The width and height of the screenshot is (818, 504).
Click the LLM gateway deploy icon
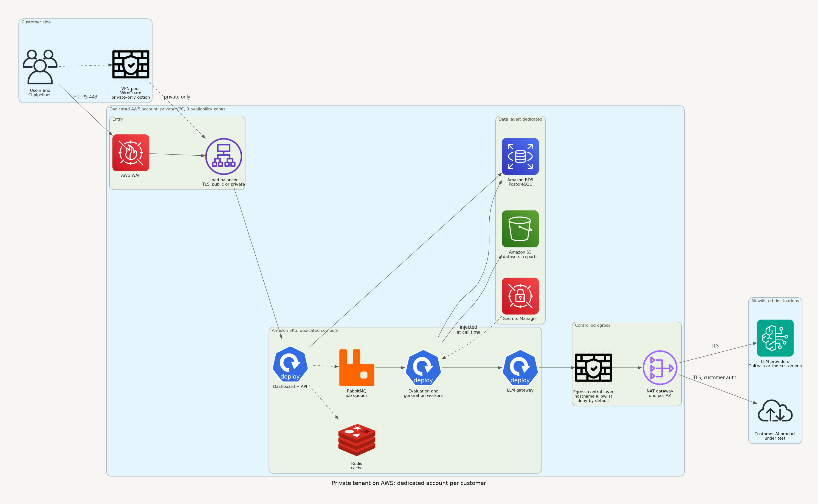520,368
